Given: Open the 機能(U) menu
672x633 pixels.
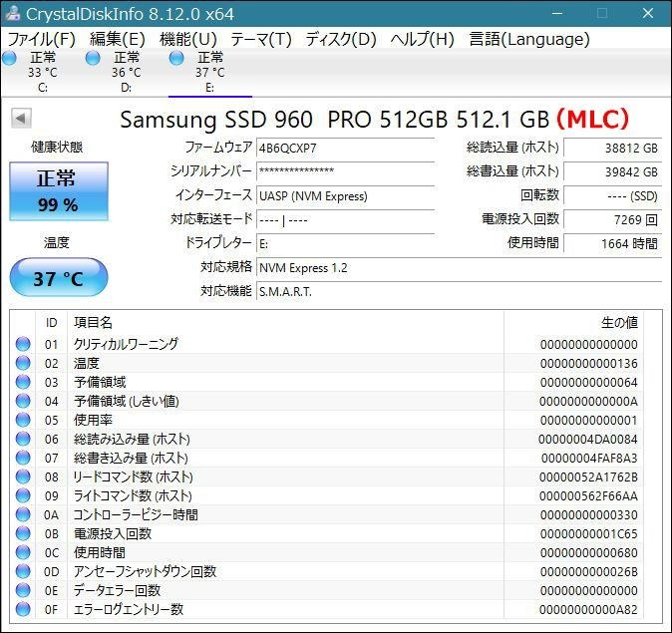Looking at the screenshot, I should 188,40.
